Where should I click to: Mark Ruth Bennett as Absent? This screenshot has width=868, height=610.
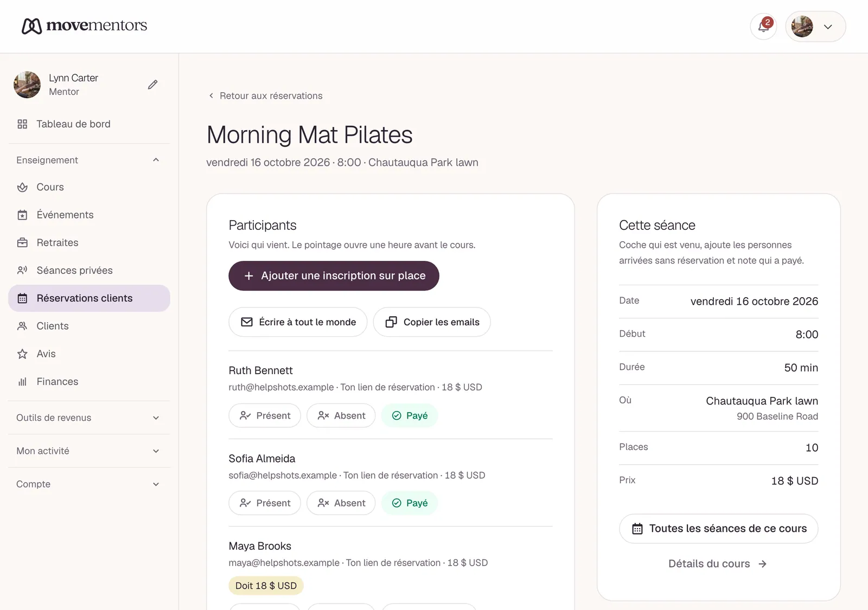tap(341, 415)
